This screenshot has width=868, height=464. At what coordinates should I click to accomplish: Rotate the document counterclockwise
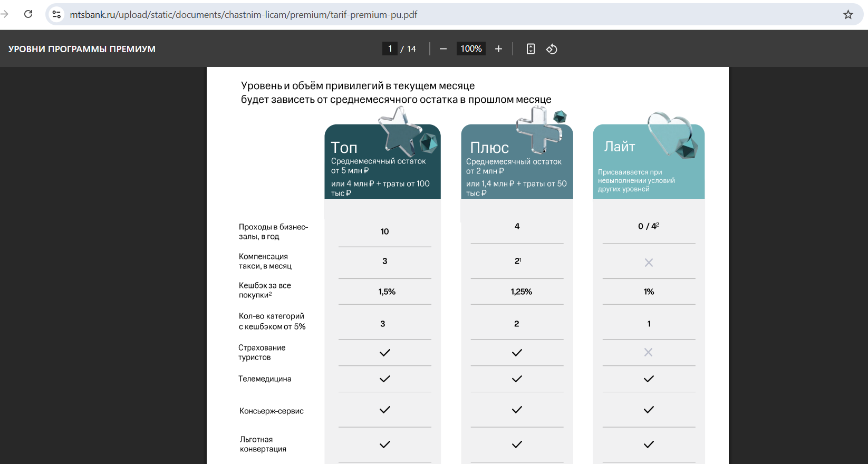pos(552,49)
